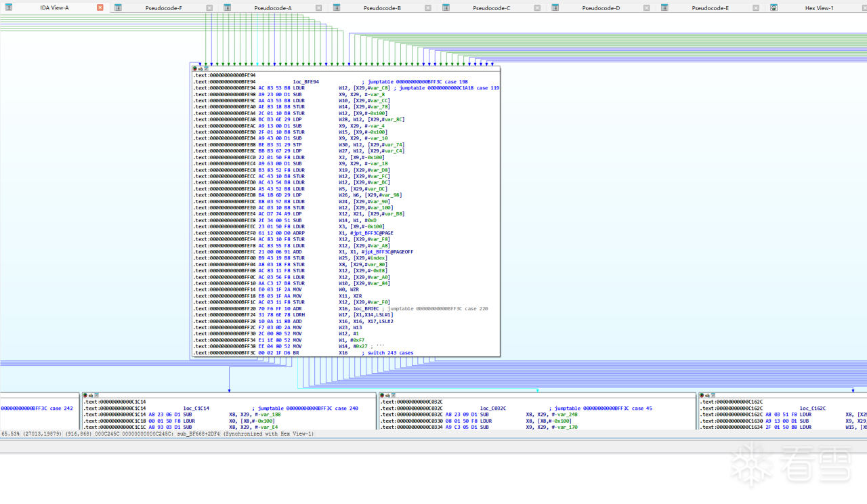Click the loc_C162C label

tap(813, 408)
